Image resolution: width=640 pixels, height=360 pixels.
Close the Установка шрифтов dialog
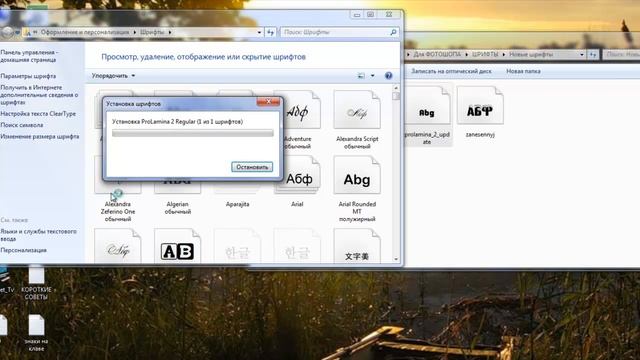268,102
